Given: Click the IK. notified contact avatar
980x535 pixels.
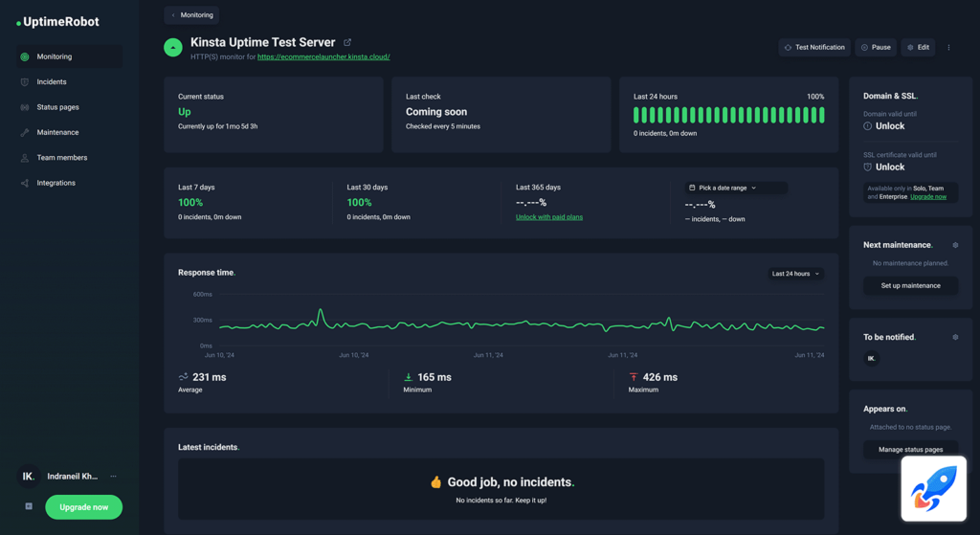Looking at the screenshot, I should 871,358.
